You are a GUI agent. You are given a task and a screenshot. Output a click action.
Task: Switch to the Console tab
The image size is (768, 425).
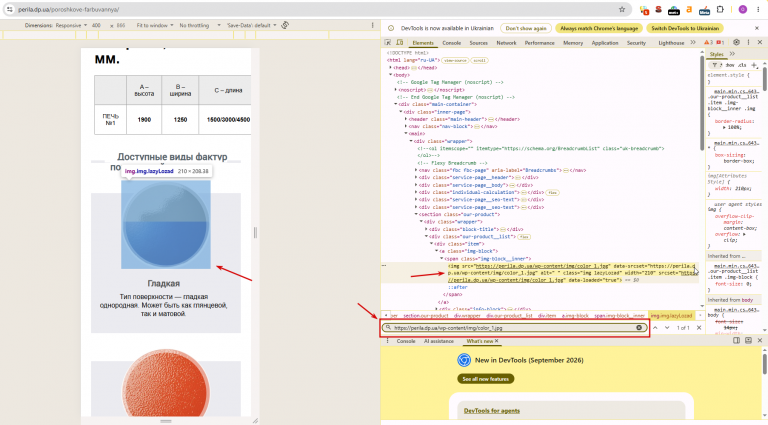[x=452, y=43]
